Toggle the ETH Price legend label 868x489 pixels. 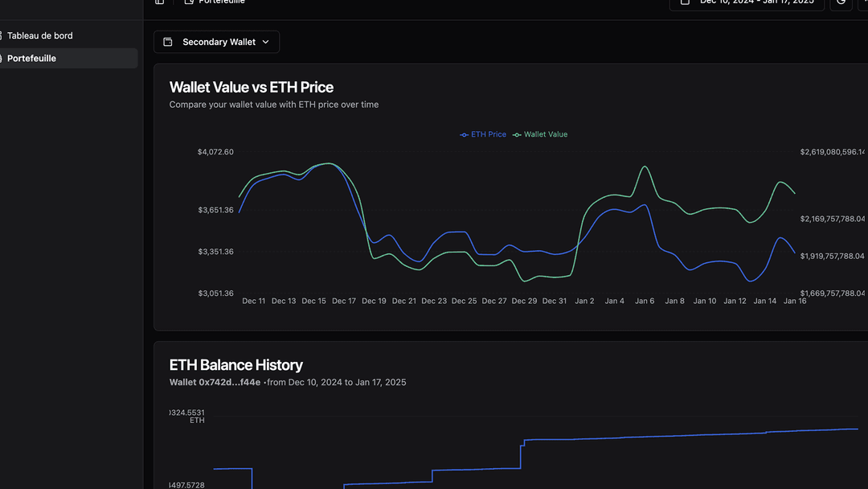[489, 135]
